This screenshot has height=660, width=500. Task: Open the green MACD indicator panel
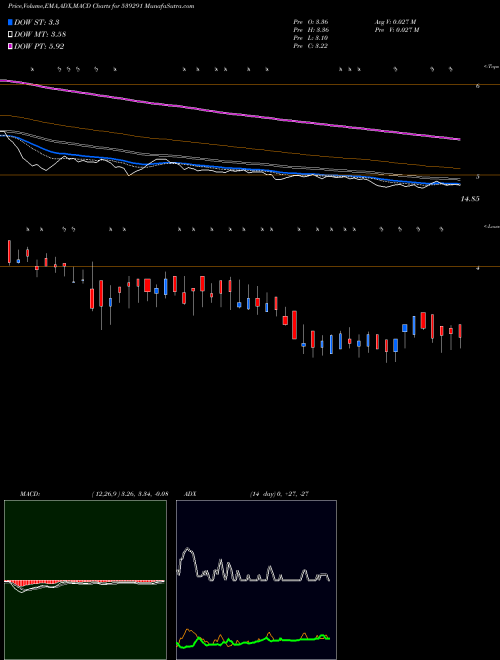coord(85,580)
